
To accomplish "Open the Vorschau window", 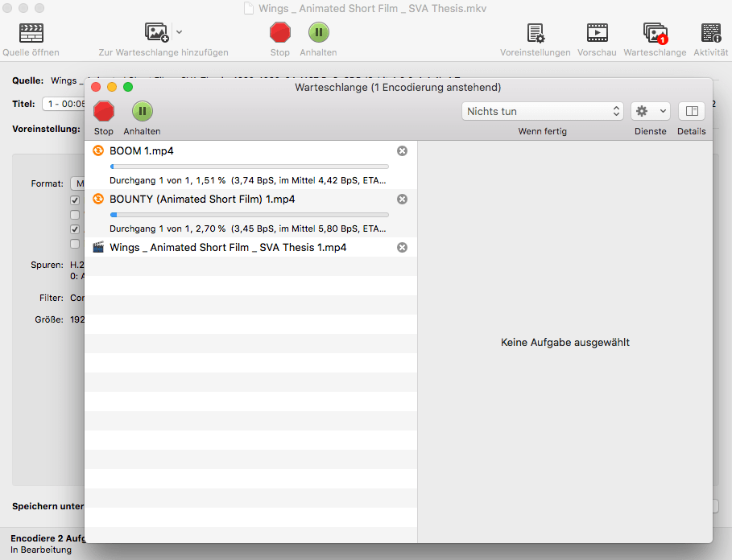I will (x=596, y=32).
